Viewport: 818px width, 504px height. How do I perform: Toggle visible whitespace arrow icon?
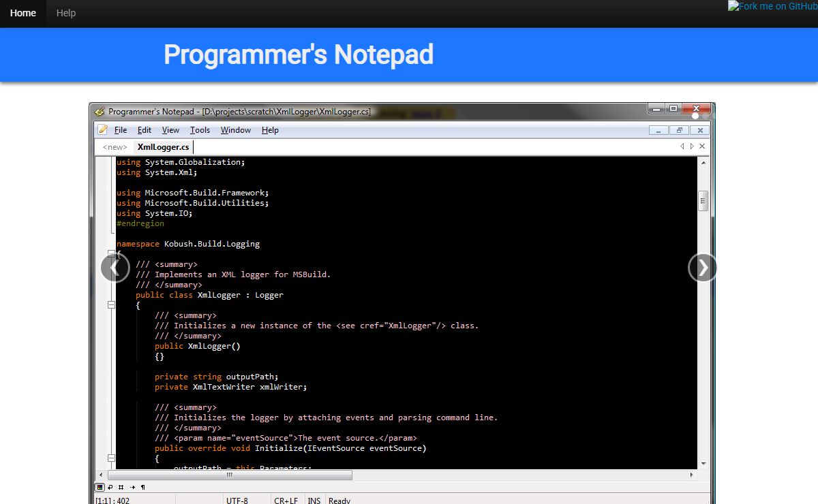[132, 487]
